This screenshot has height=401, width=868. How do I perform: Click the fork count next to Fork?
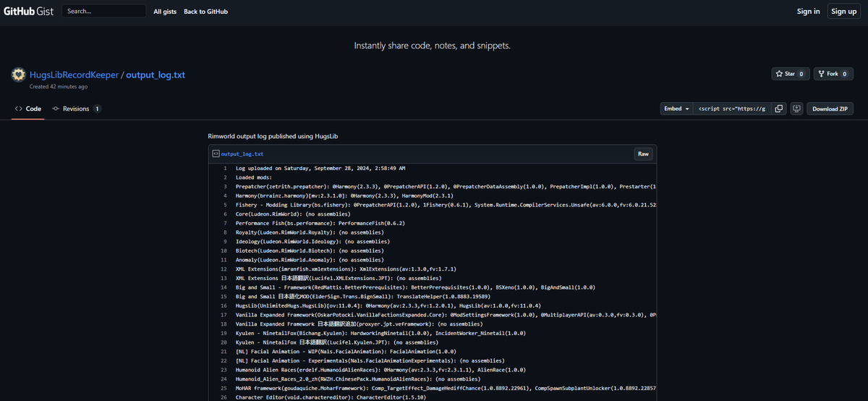[x=844, y=74]
